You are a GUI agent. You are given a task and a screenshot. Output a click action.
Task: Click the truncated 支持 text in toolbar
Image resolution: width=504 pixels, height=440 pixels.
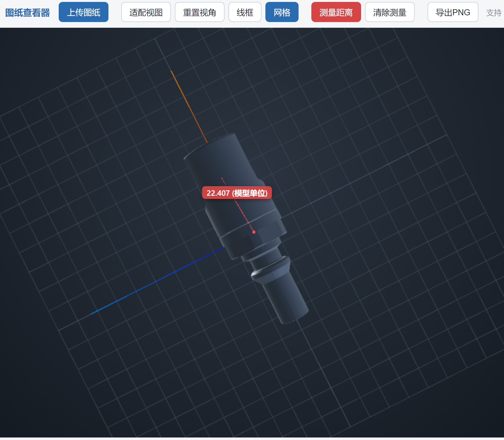pyautogui.click(x=494, y=13)
